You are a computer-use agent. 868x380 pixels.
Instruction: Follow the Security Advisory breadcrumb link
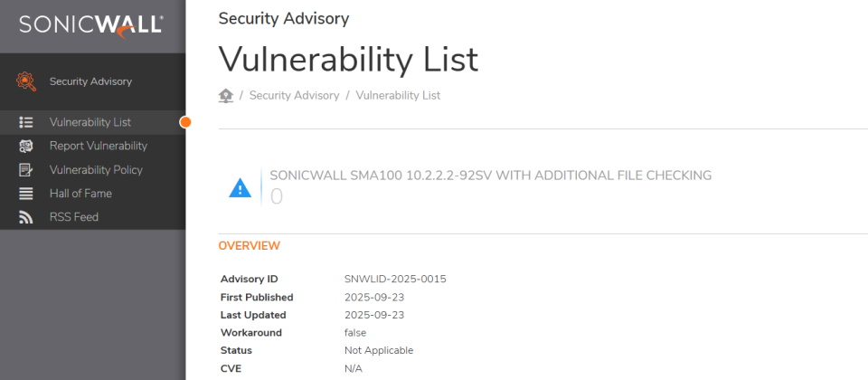tap(294, 95)
